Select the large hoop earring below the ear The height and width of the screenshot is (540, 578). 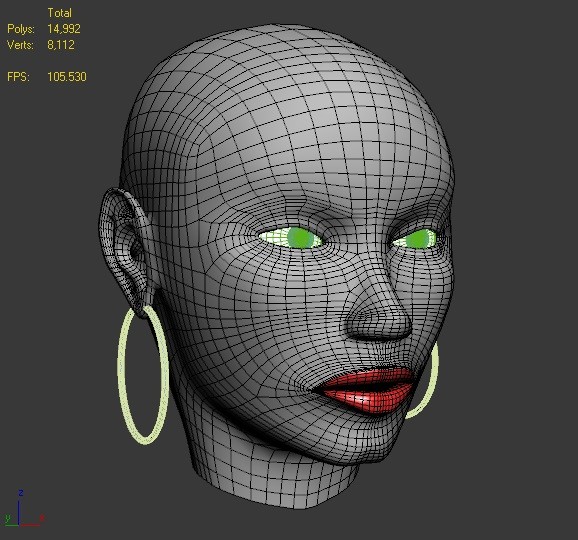(143, 374)
